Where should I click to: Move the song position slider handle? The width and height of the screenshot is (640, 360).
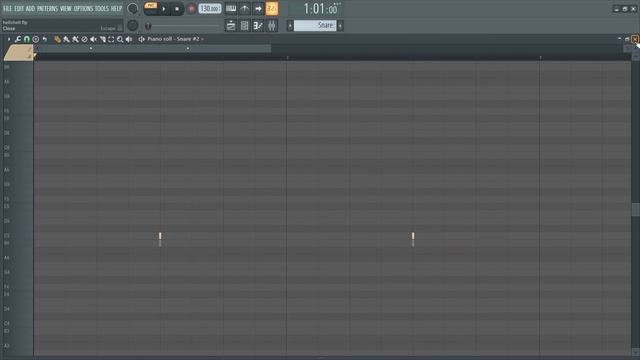pos(148,26)
